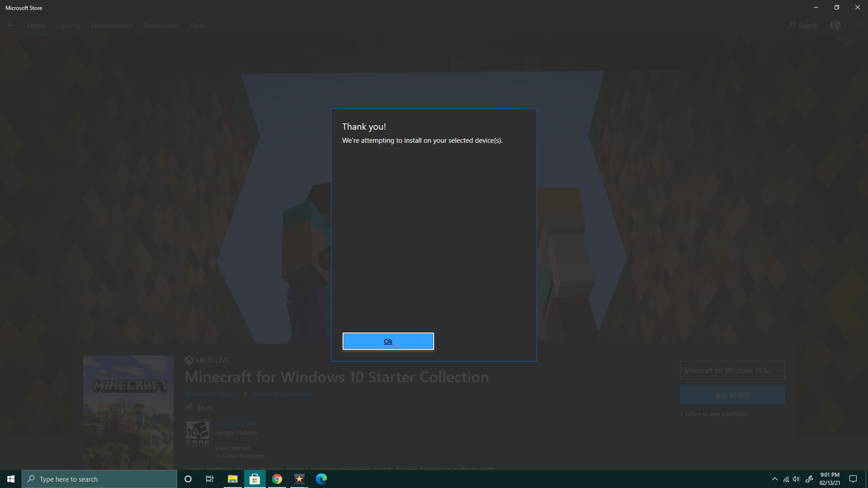Open the Action Center notifications icon
Image resolution: width=868 pixels, height=488 pixels.
click(853, 479)
